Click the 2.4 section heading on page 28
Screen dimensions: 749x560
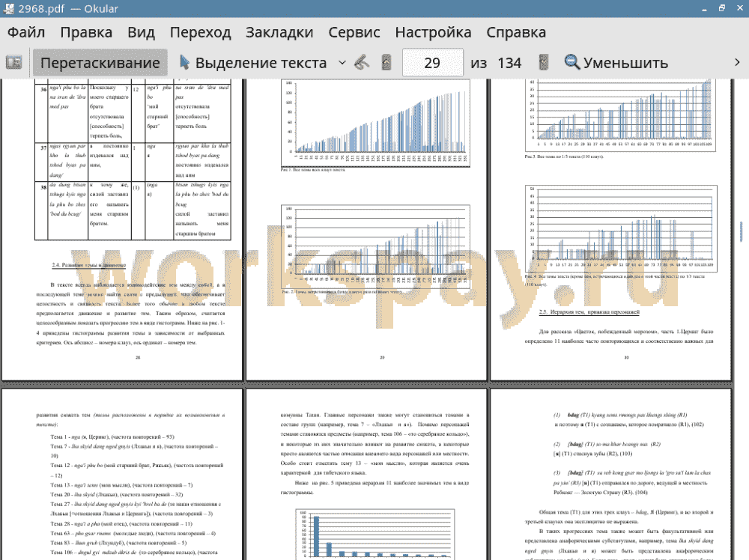coord(89,265)
